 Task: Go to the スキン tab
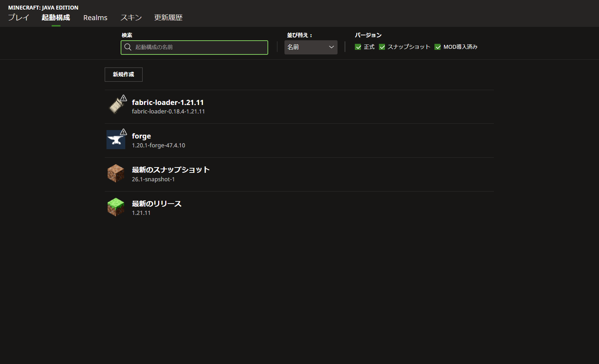click(x=131, y=18)
